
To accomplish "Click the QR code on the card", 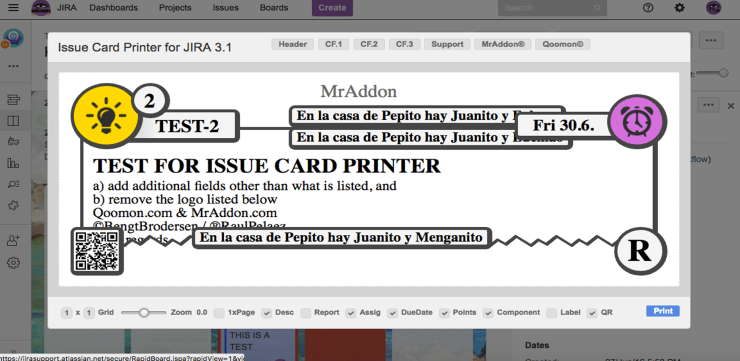I will coord(97,252).
